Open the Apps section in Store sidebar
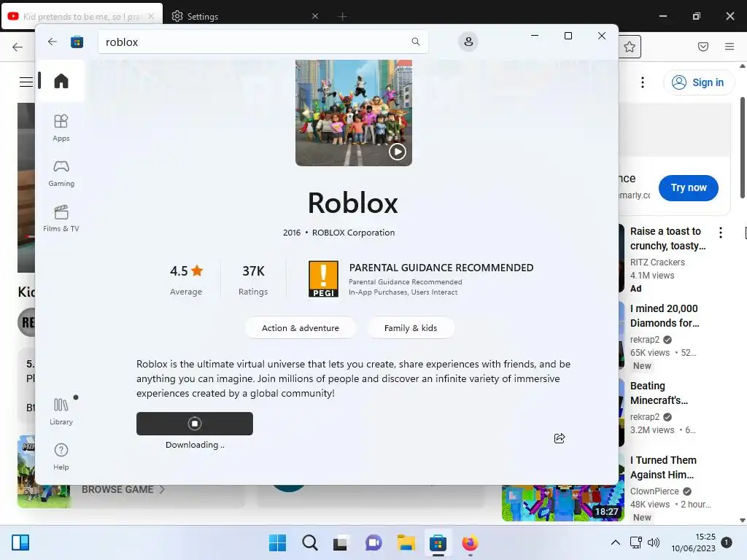Image resolution: width=747 pixels, height=560 pixels. pyautogui.click(x=61, y=128)
